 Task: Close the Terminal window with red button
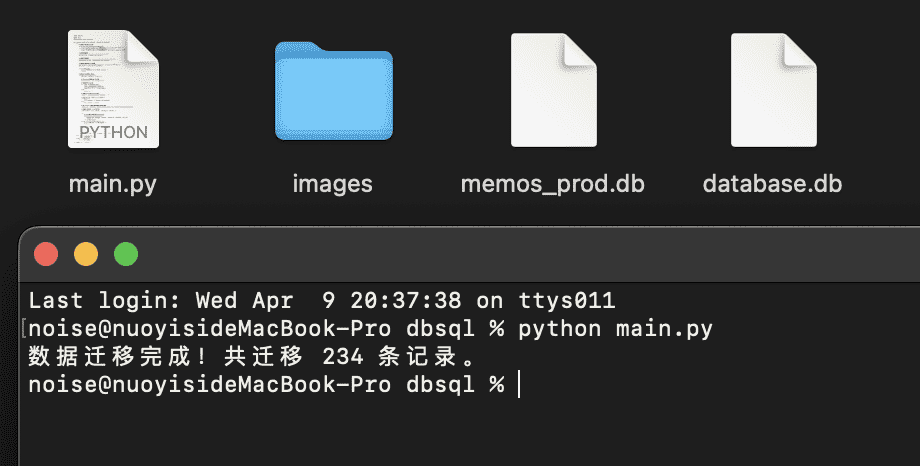point(46,255)
